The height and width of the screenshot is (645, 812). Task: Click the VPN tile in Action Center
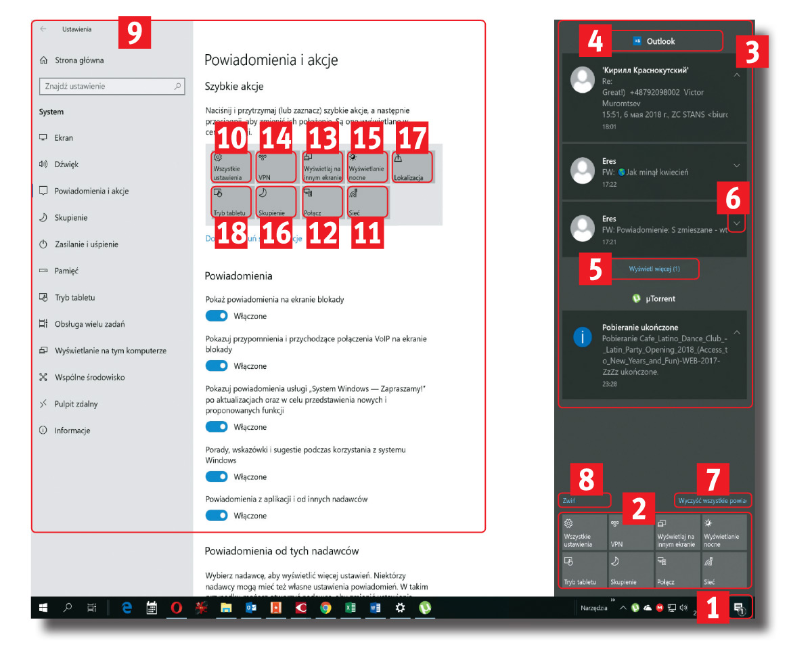(630, 533)
